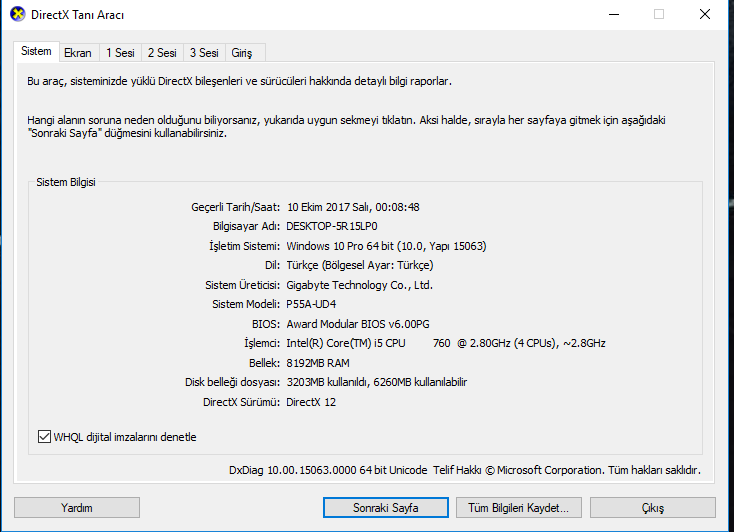This screenshot has width=734, height=532.
Task: Click the DirectX icon in title bar
Action: (x=18, y=15)
